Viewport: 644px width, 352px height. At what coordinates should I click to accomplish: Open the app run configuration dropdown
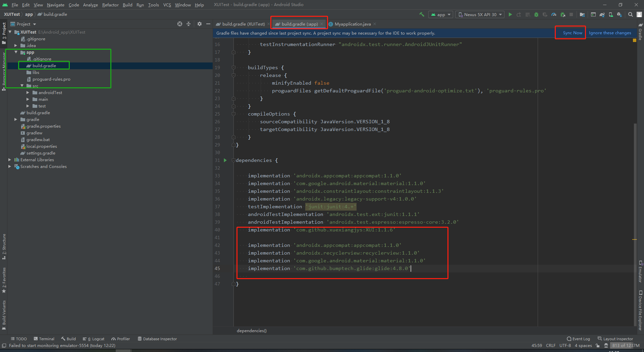coord(440,14)
